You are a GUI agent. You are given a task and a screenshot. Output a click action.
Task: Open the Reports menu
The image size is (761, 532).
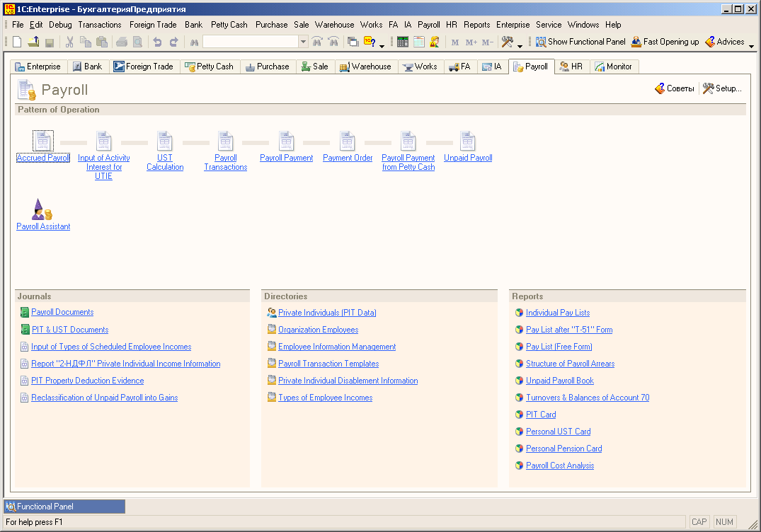(x=476, y=24)
